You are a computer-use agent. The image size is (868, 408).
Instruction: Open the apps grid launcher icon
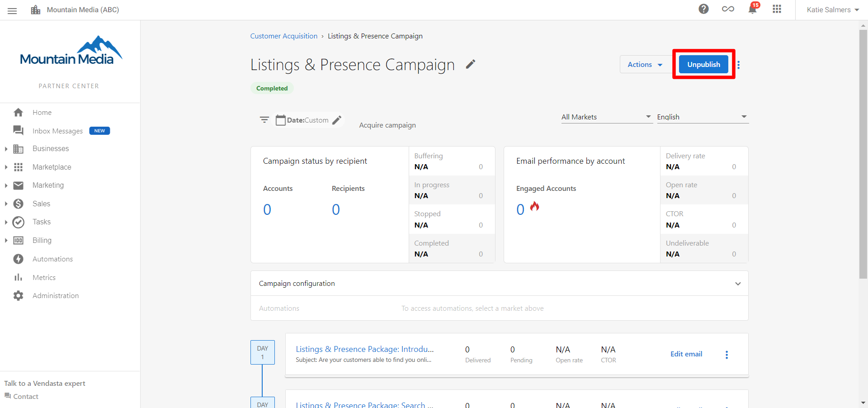[777, 9]
